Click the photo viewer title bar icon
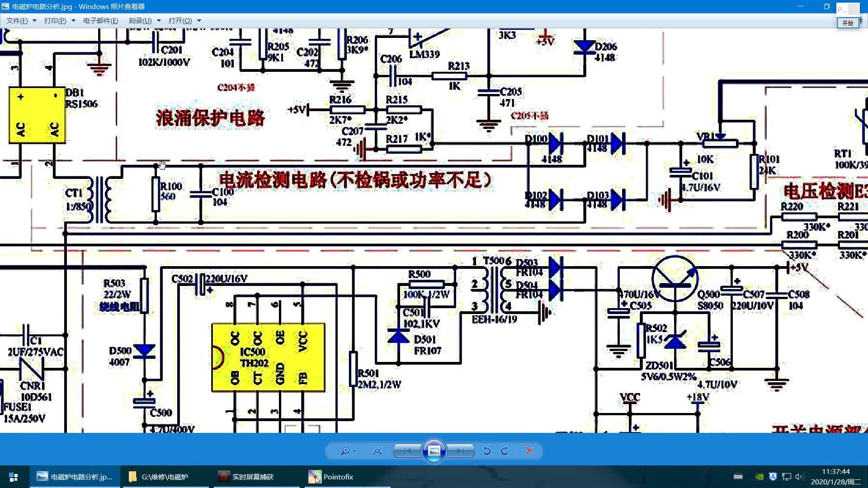868x488 pixels. point(5,6)
